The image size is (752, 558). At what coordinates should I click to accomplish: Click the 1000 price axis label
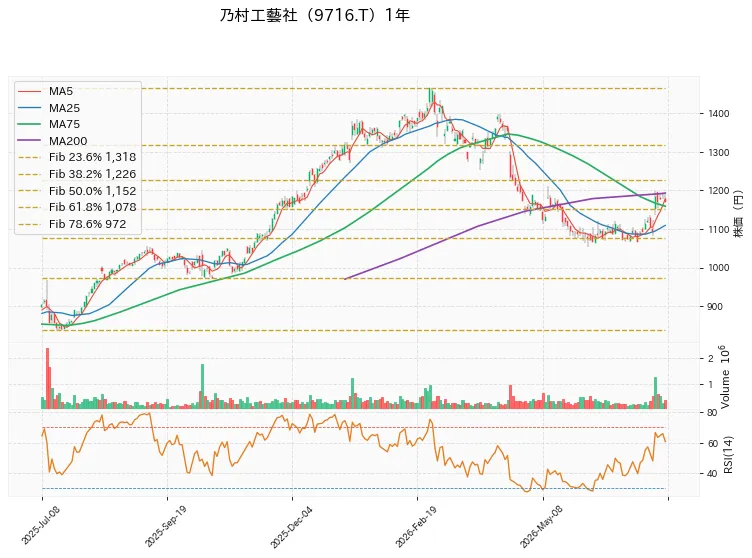[x=718, y=268]
